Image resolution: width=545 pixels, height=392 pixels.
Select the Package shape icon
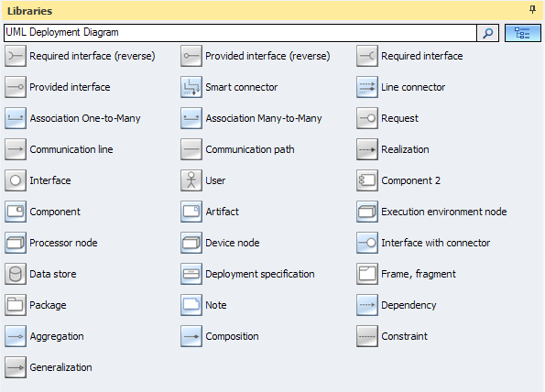[16, 305]
